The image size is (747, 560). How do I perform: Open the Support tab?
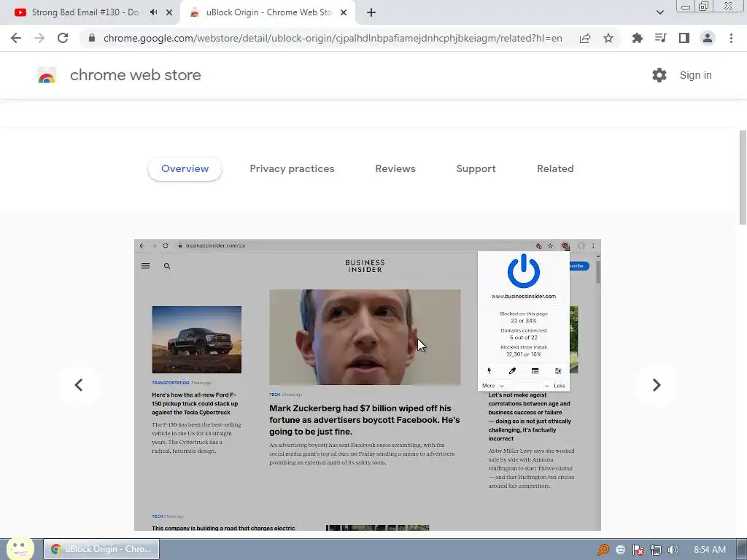(476, 168)
